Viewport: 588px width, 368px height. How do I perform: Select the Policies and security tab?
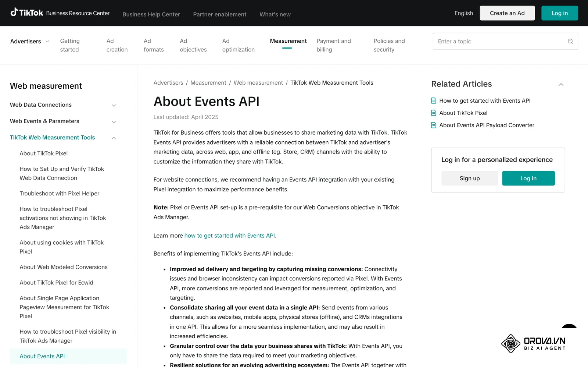389,45
